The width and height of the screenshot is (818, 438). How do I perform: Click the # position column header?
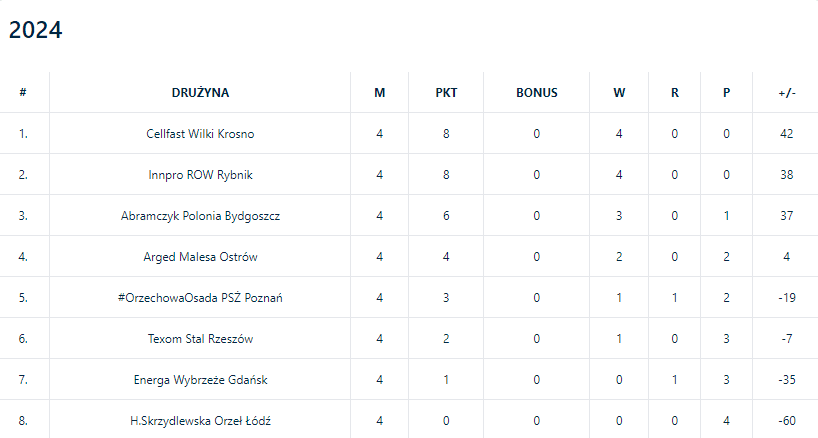[23, 93]
